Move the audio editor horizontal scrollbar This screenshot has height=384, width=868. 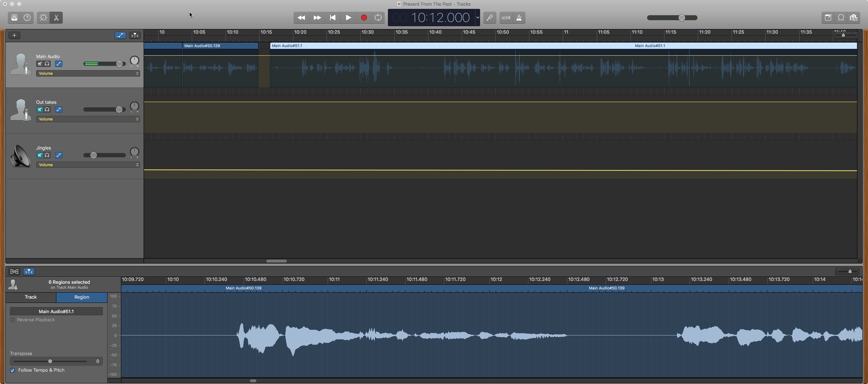(253, 381)
